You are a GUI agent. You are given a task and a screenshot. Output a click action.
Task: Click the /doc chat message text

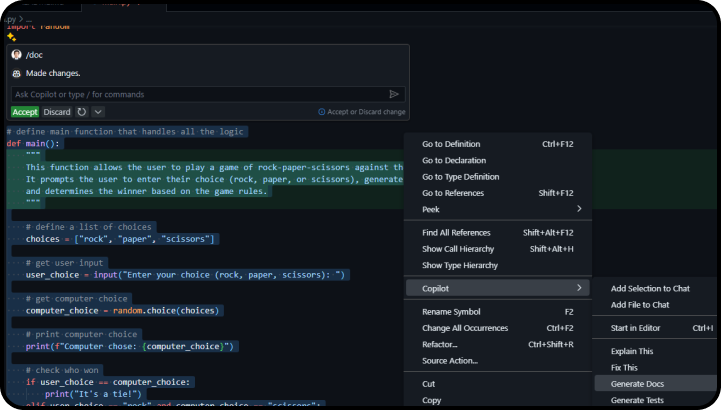pos(34,55)
